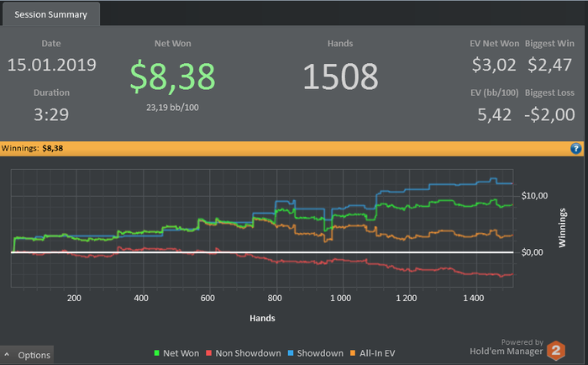
Task: Click the Powered by Hold'em Manager text
Action: point(507,347)
